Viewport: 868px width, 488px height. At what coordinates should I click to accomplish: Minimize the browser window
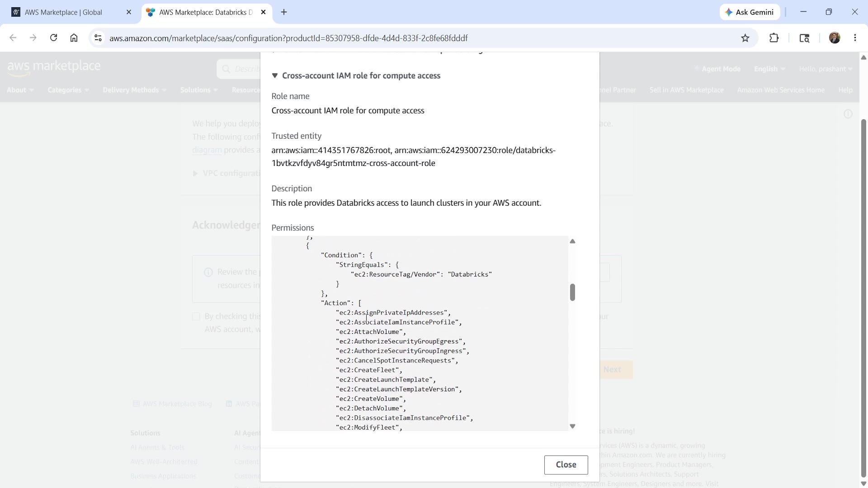tap(803, 12)
